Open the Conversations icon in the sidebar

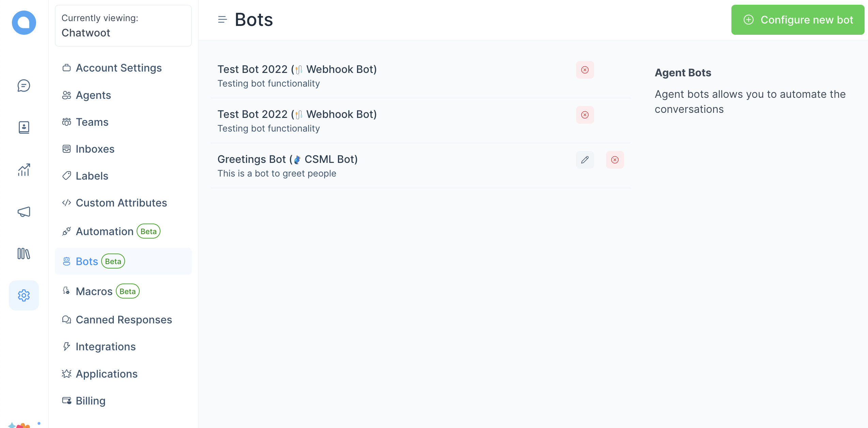[24, 86]
